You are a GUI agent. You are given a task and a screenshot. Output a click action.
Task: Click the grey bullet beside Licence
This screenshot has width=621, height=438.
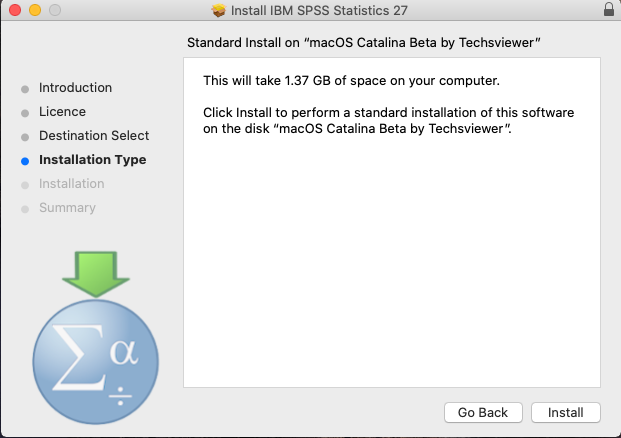point(25,112)
